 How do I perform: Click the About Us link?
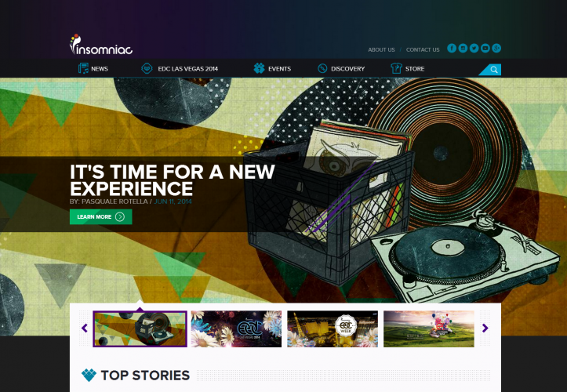tap(381, 50)
